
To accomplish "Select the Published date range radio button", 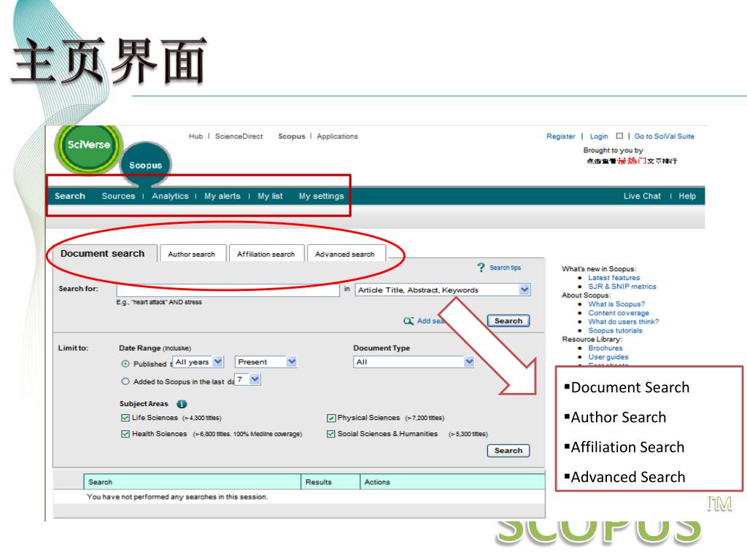I will [125, 364].
